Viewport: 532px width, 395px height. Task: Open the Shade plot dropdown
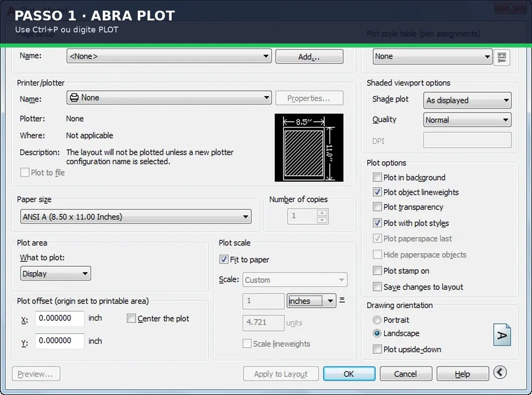(x=467, y=100)
